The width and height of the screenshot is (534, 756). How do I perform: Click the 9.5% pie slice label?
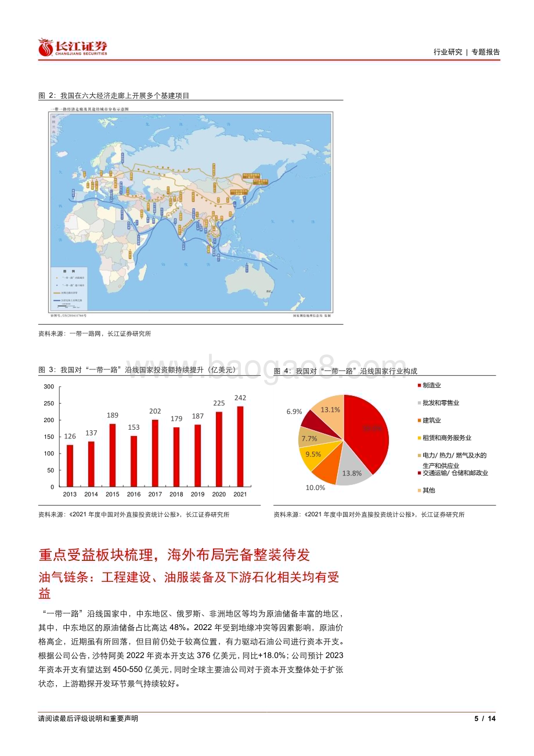point(313,454)
